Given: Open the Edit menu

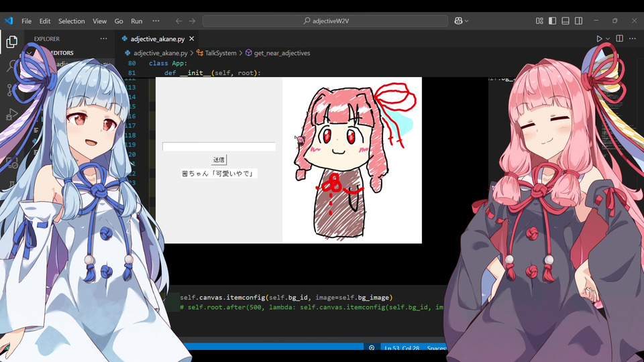Looking at the screenshot, I should pos(45,21).
